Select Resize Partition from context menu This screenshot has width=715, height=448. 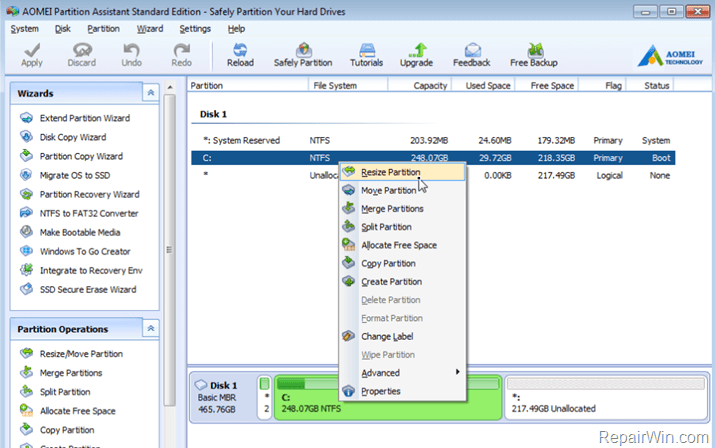[x=403, y=172]
